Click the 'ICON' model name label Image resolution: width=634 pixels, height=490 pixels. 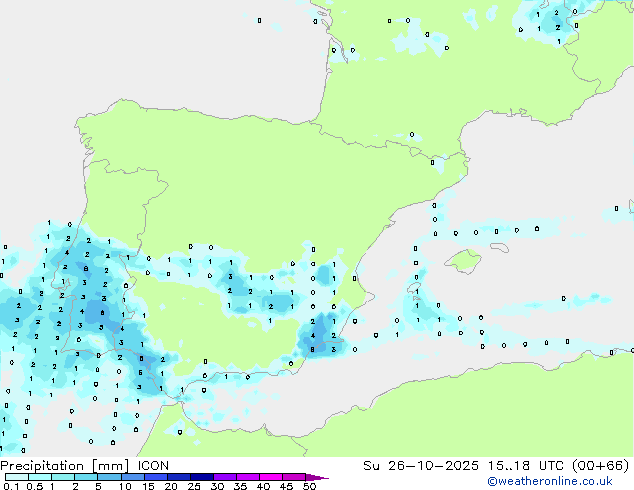click(153, 466)
